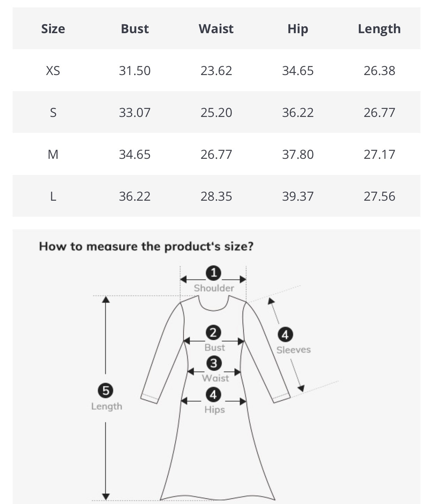433x504 pixels.
Task: Click the number 2 Bust marker
Action: coord(213,332)
